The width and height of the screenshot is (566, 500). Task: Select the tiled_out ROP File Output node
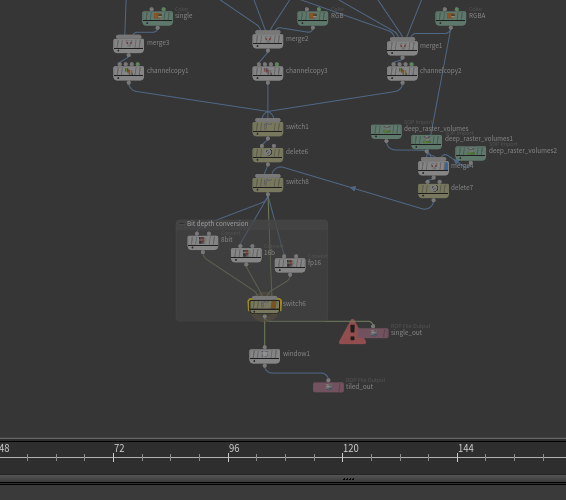click(328, 387)
